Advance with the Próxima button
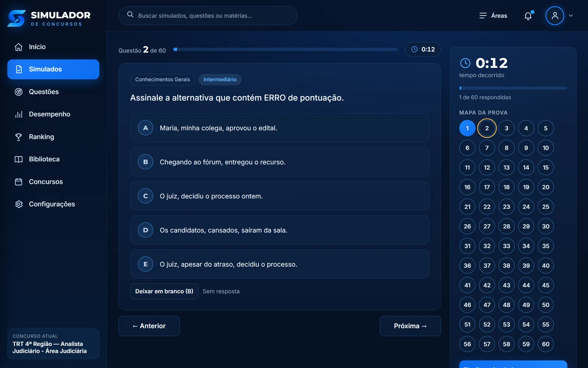 410,326
